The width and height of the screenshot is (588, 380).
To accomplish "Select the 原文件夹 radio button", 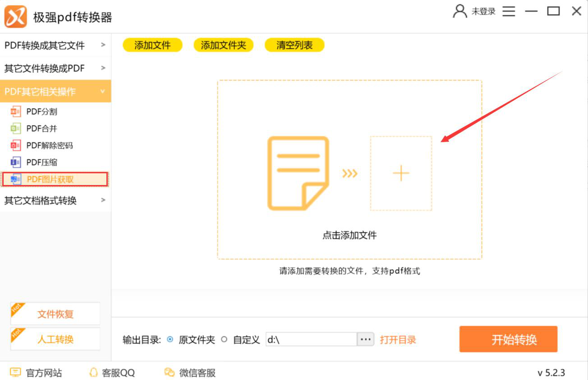I will (170, 339).
